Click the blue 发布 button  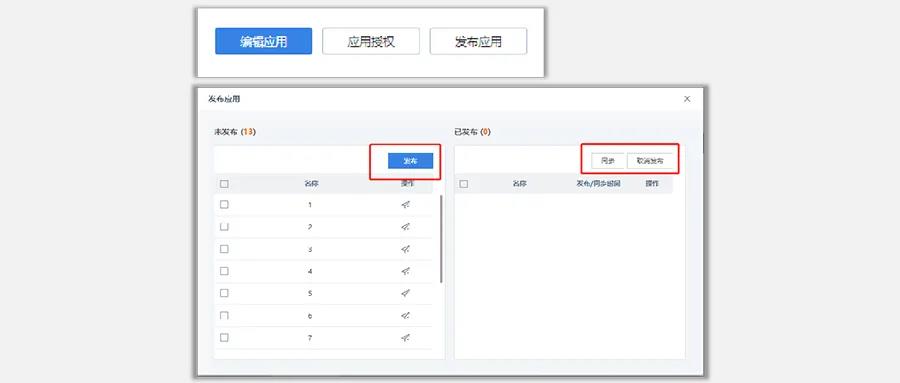410,161
